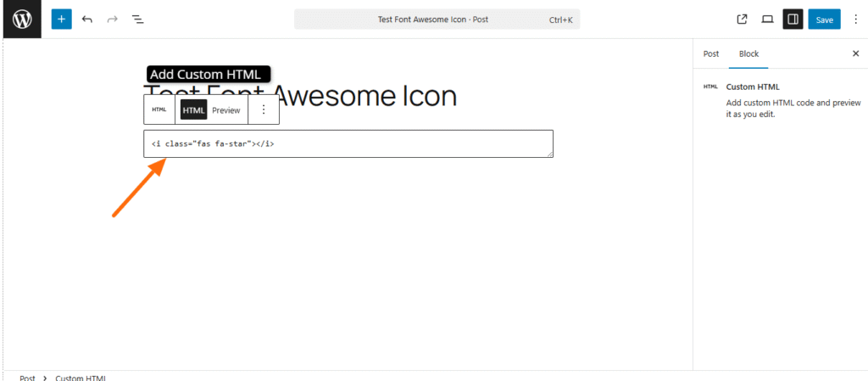Open block toolbar more options menu
Image resolution: width=868 pixels, height=381 pixels.
(x=264, y=109)
